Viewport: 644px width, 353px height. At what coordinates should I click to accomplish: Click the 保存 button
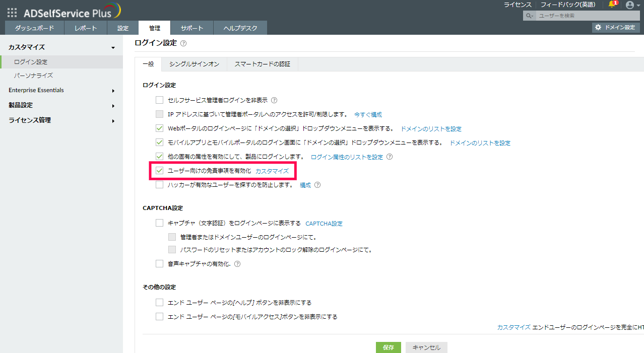point(389,347)
